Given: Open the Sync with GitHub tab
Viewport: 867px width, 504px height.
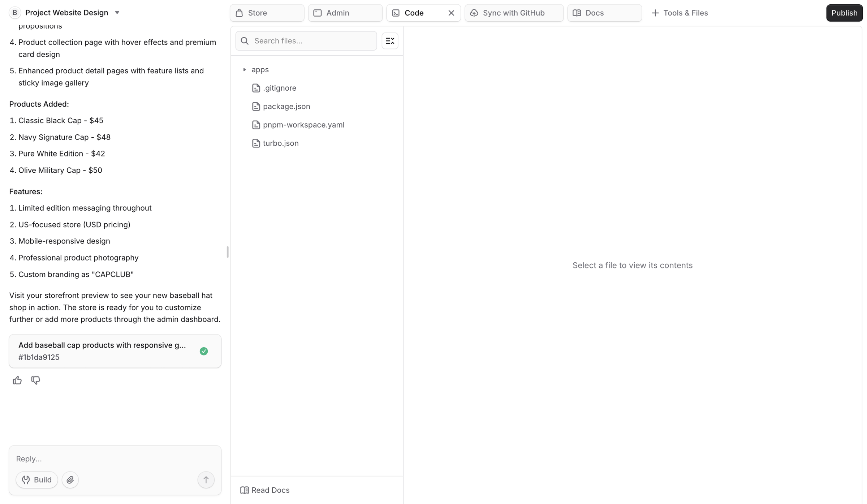Looking at the screenshot, I should coord(514,13).
